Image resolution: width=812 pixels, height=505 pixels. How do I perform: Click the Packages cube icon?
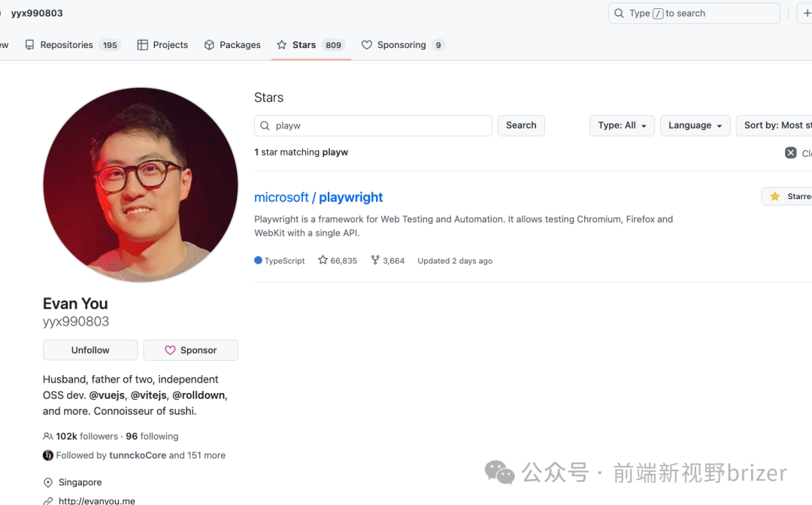tap(209, 45)
